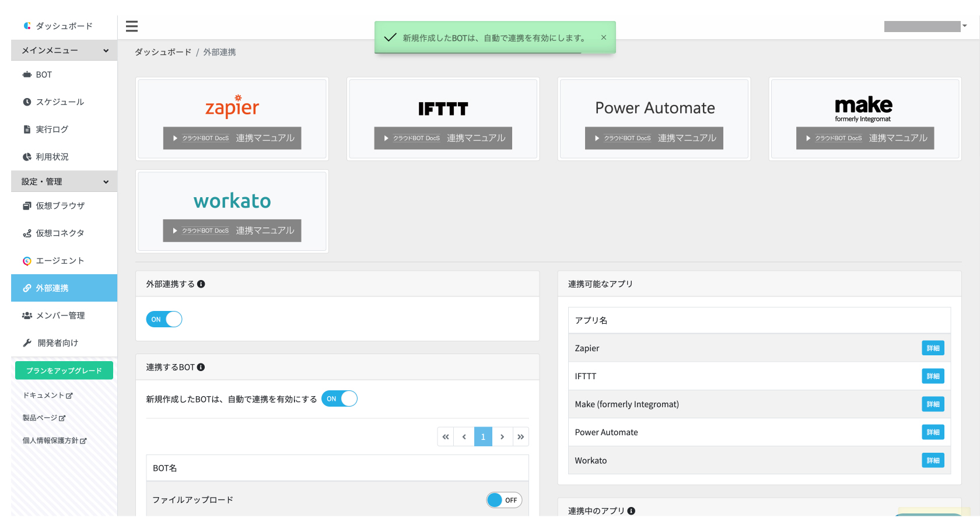980x528 pixels.
Task: Open 詳細 for Workato
Action: click(x=933, y=460)
